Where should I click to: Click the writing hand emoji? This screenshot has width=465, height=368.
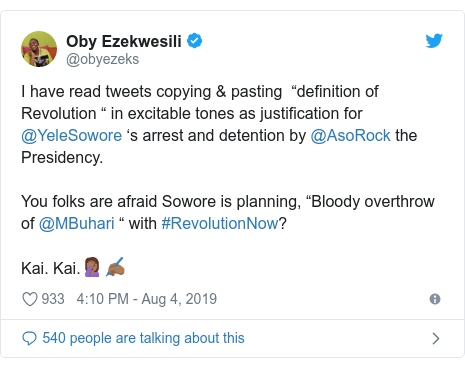[115, 267]
